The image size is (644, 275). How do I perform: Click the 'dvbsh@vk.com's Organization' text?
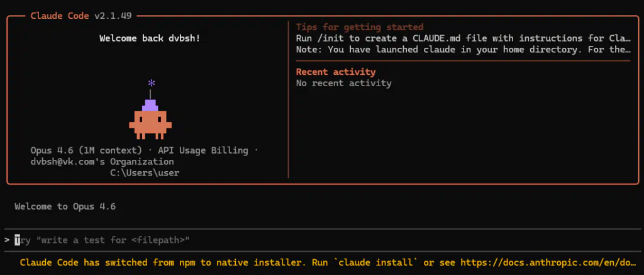point(102,162)
